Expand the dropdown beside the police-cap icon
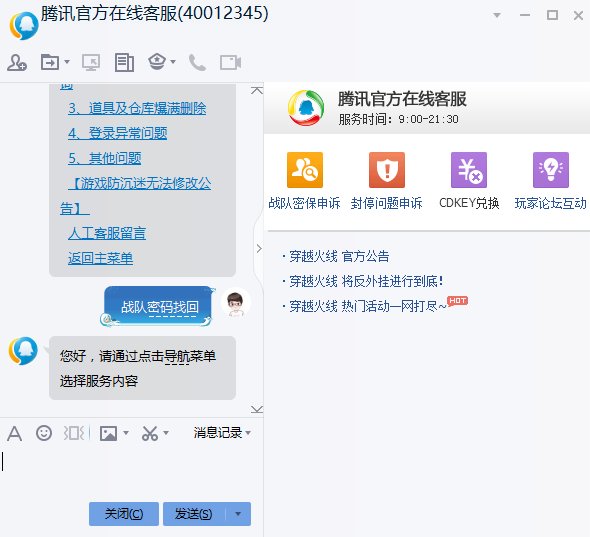This screenshot has width=590, height=537. pyautogui.click(x=173, y=62)
